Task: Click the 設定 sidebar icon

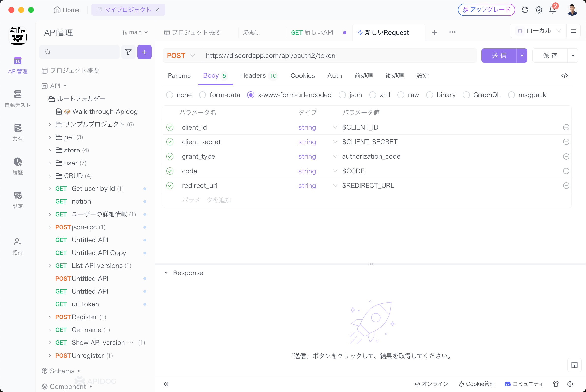Action: (x=17, y=199)
